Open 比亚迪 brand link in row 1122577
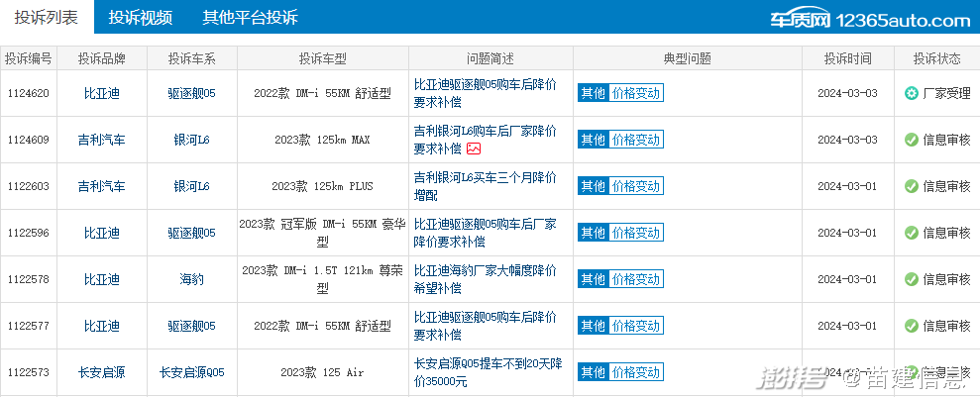Screen dimensions: 980x397 click(102, 326)
